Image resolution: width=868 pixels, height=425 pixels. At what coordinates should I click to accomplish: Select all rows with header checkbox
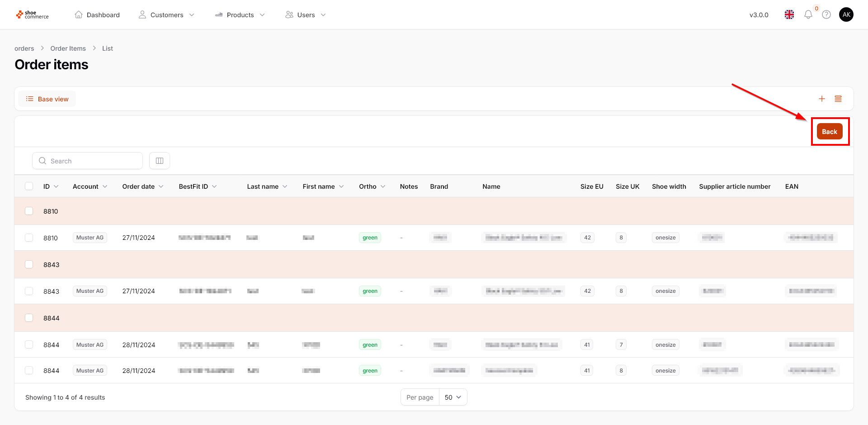29,186
